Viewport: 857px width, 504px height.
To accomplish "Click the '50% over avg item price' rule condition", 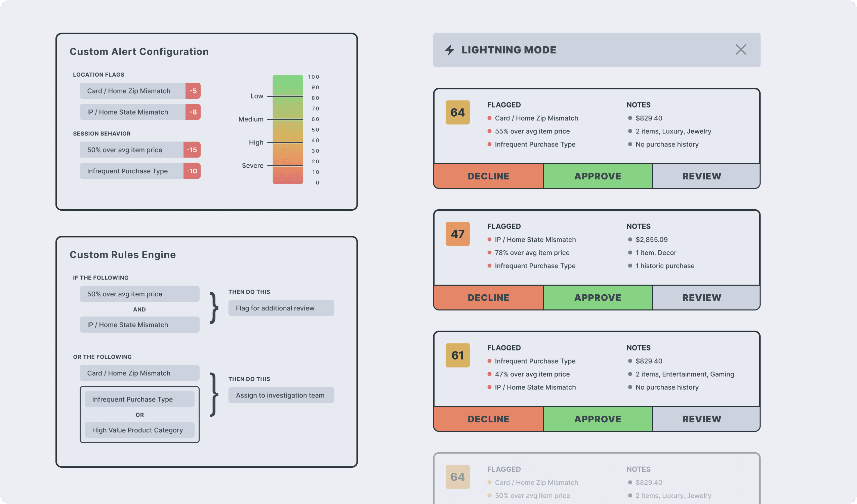I will [x=139, y=294].
